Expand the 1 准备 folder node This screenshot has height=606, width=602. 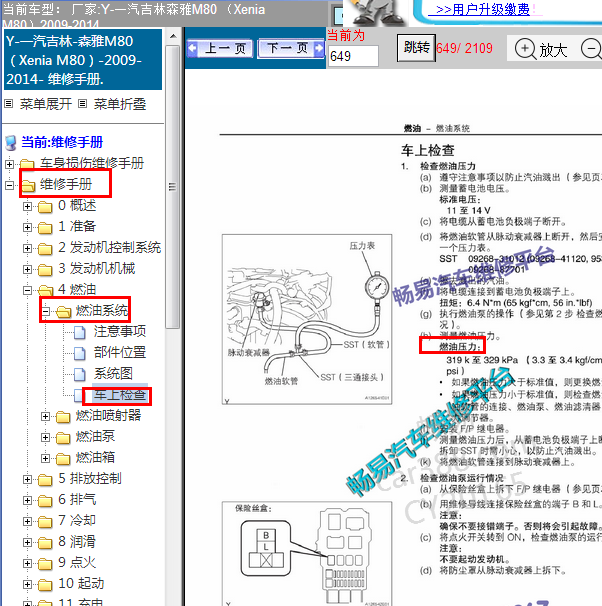27,227
